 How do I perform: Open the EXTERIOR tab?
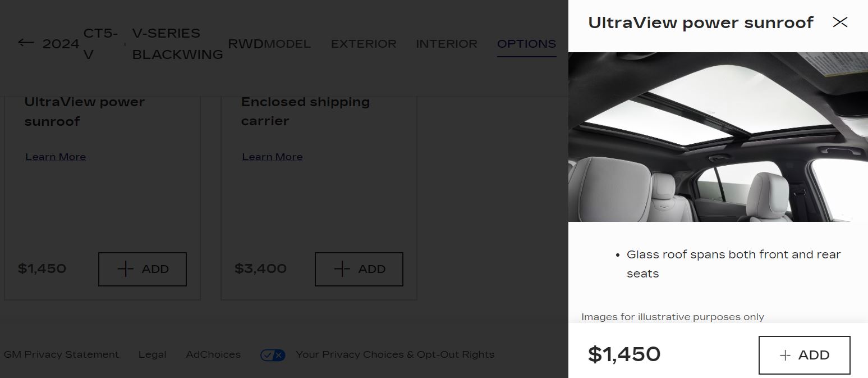(364, 44)
